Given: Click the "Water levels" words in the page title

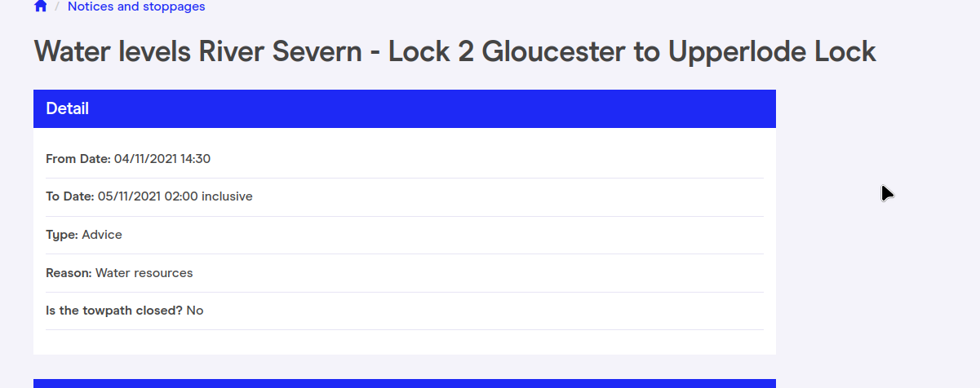Looking at the screenshot, I should click(113, 52).
